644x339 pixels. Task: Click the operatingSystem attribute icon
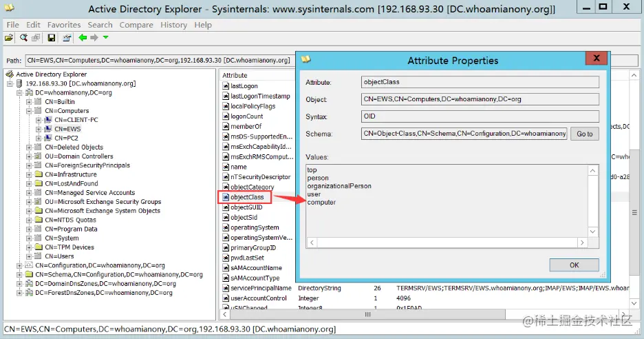(x=226, y=227)
